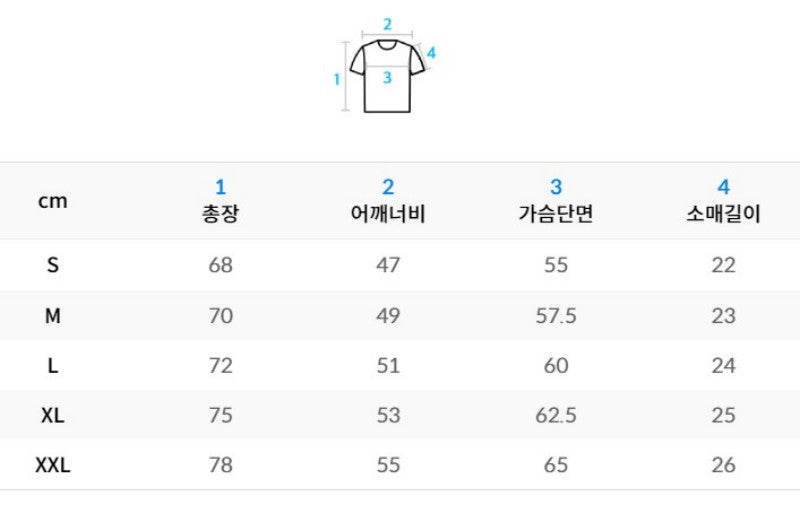The height and width of the screenshot is (505, 800).
Task: Select the 총장 column header
Action: pyautogui.click(x=220, y=200)
